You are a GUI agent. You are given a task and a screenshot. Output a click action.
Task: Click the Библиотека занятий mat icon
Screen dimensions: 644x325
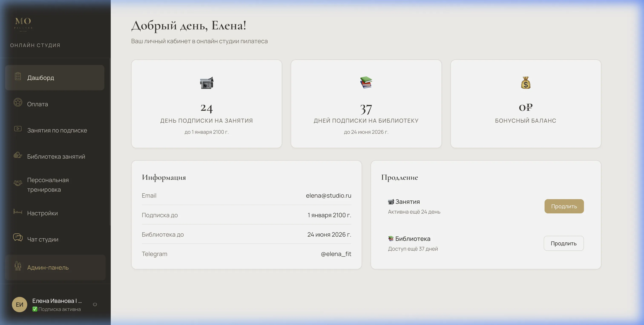pyautogui.click(x=18, y=155)
